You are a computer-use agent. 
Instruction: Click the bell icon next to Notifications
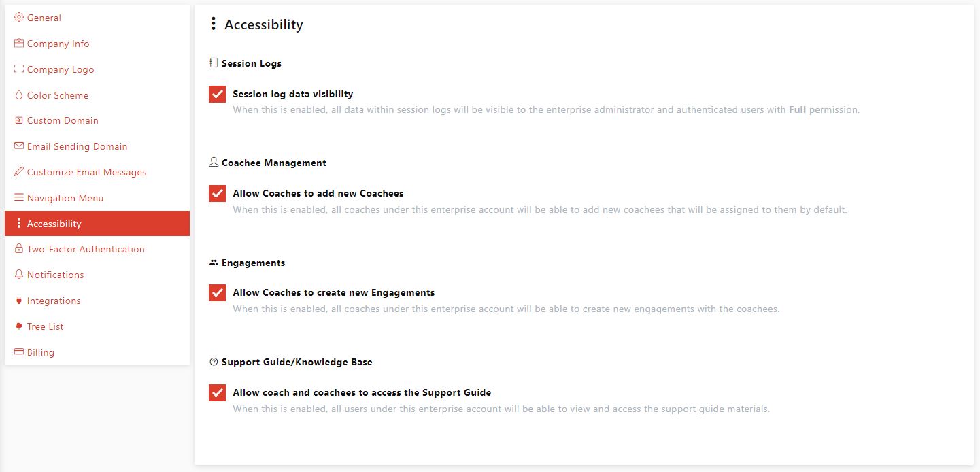19,275
